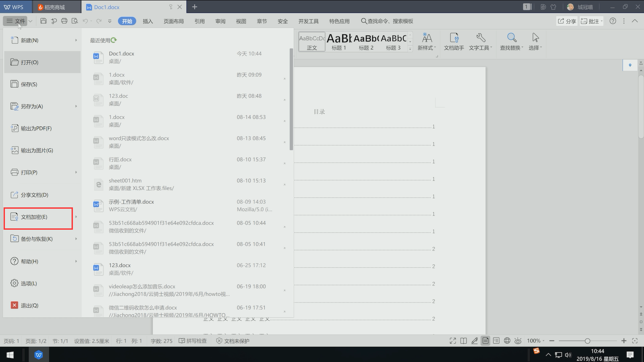Switch to fullscreen view in status bar
Image resolution: width=644 pixels, height=362 pixels.
coord(453,341)
